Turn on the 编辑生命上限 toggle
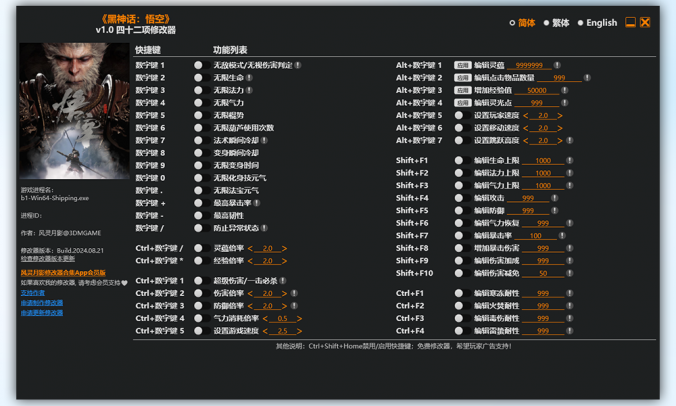Screen dimensions: 676x406 click(x=459, y=161)
